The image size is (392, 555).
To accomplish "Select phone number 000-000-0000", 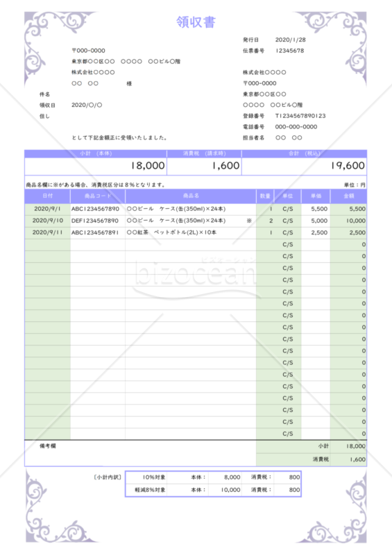I will (x=296, y=127).
